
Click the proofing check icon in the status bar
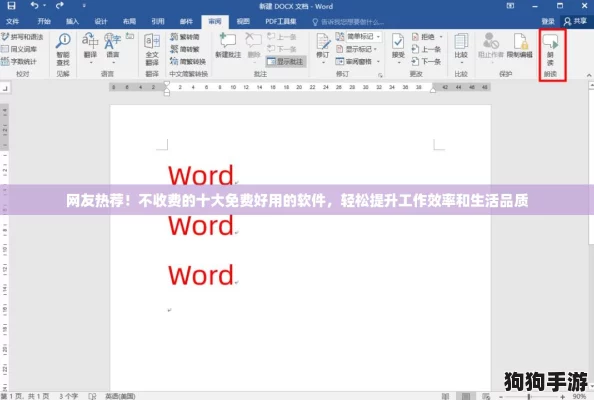click(92, 396)
